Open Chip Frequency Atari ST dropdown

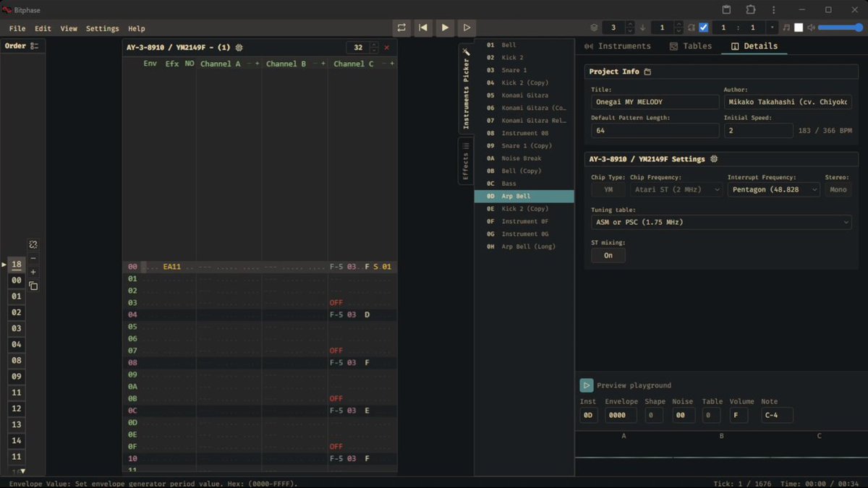coord(676,189)
